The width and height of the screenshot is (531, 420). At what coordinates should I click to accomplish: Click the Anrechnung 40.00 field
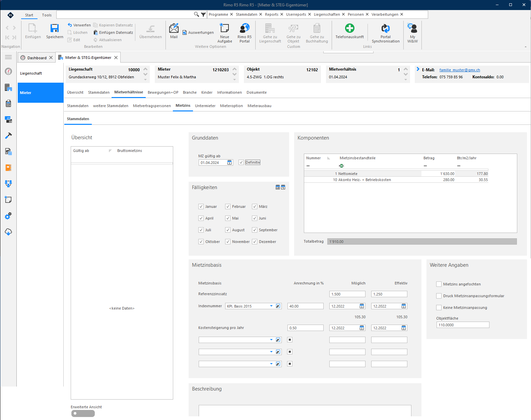pyautogui.click(x=306, y=306)
